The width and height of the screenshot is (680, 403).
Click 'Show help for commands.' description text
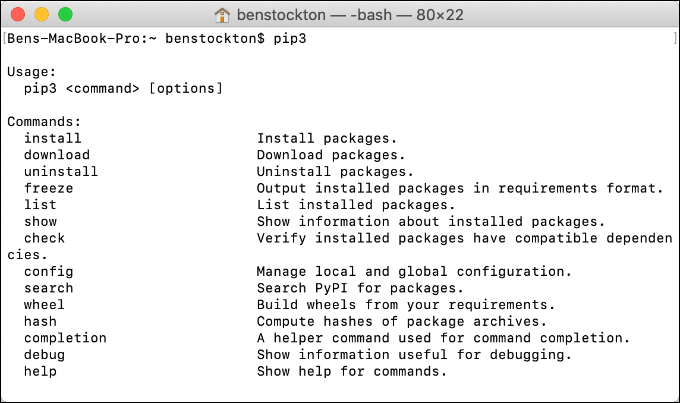tap(351, 372)
